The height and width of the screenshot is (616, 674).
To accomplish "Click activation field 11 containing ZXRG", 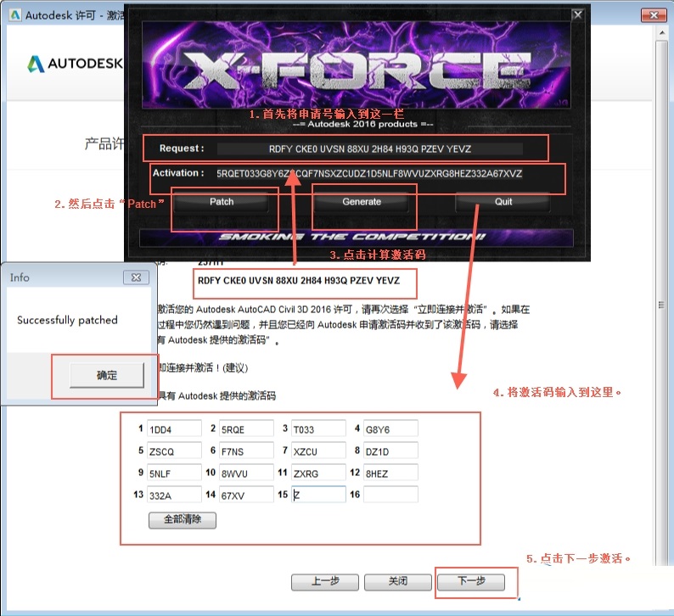I will pos(318,473).
